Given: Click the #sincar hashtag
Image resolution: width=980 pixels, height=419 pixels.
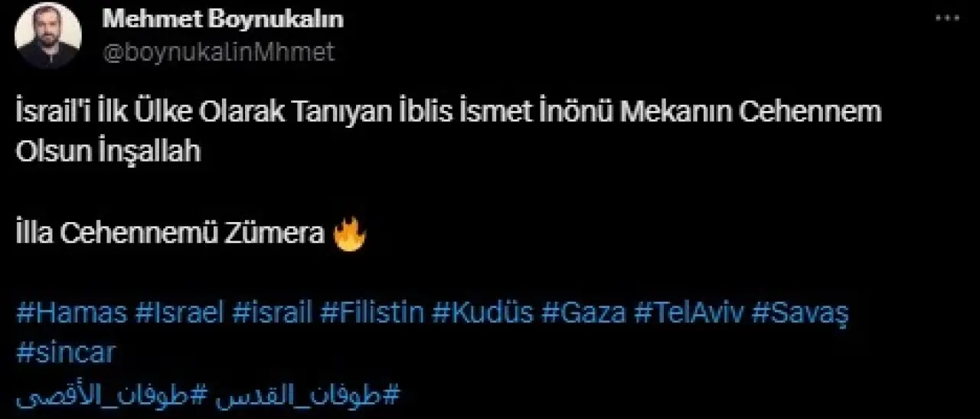Looking at the screenshot, I should tap(65, 353).
